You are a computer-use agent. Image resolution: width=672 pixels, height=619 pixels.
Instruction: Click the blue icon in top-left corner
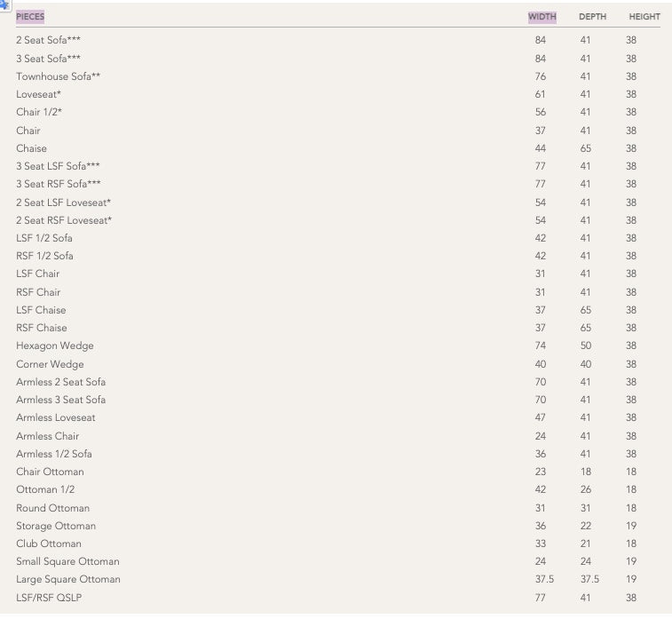[4, 4]
